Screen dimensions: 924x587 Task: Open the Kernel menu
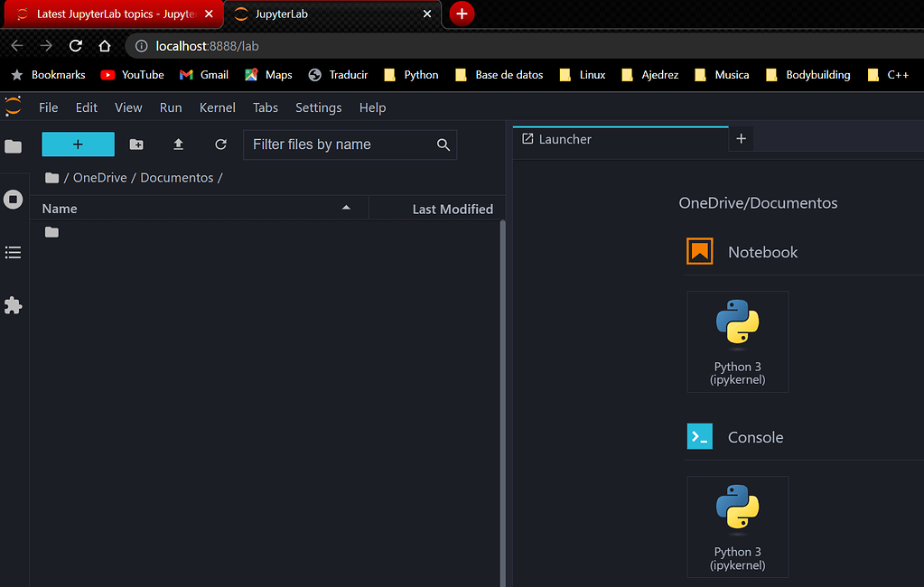point(217,107)
